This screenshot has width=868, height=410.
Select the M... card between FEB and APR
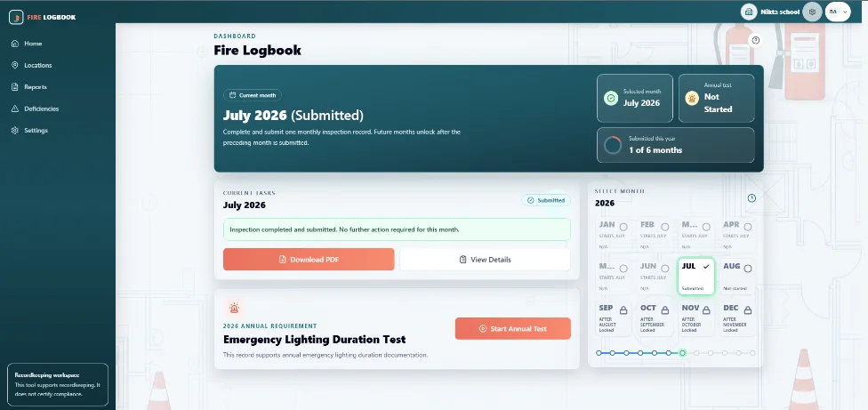[x=696, y=235]
